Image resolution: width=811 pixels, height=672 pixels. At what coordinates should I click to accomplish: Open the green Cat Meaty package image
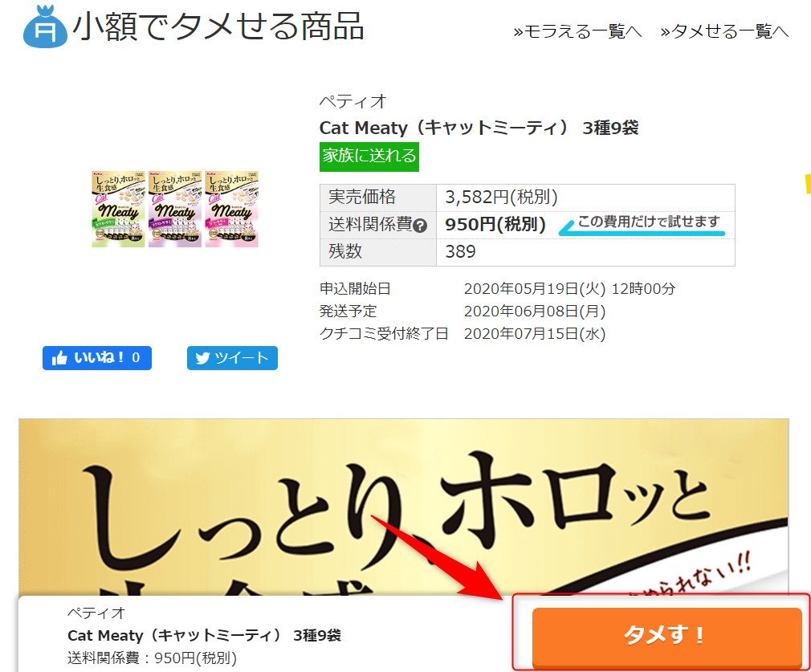[118, 209]
